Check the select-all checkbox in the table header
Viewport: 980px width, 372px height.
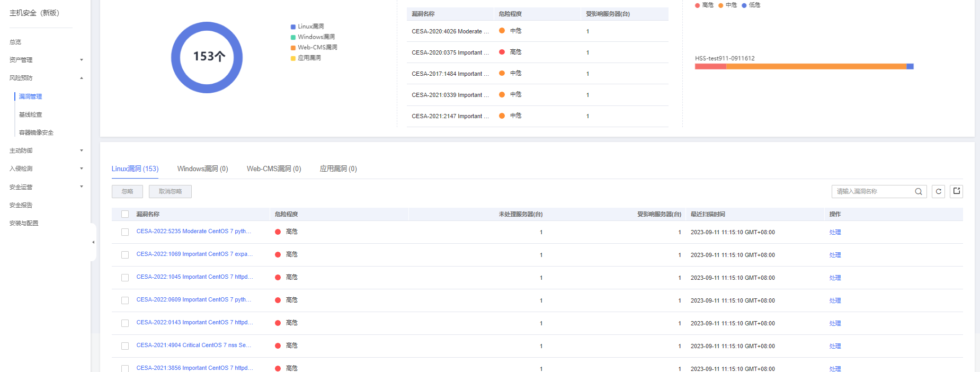(x=125, y=214)
